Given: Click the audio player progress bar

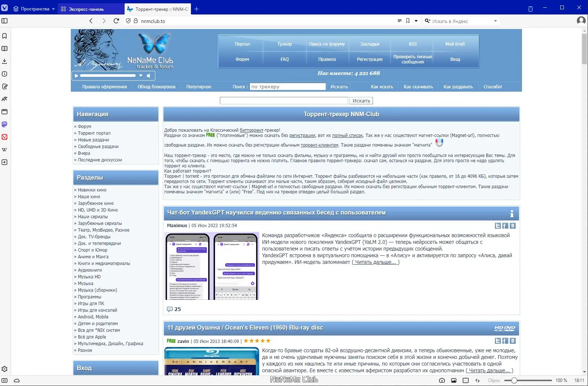Looking at the screenshot, I should [x=108, y=76].
